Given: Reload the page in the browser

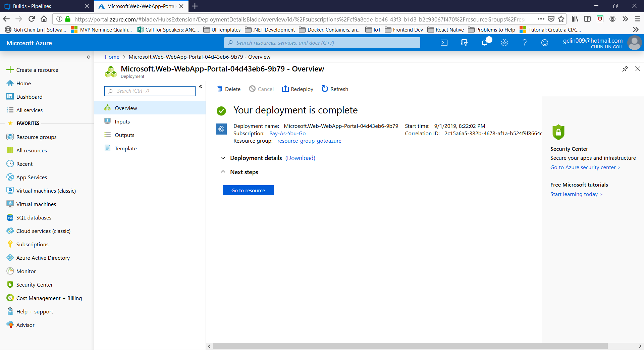Looking at the screenshot, I should click(32, 19).
